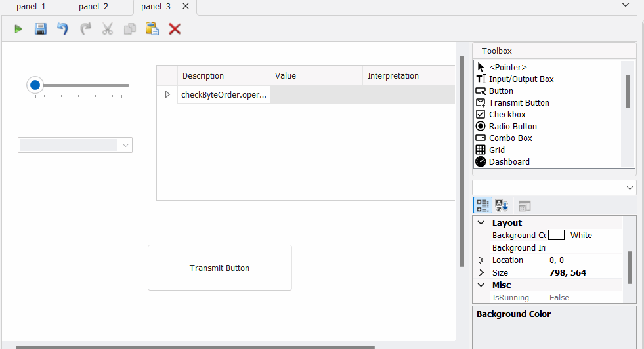Paste from clipboard icon
Image resolution: width=644 pixels, height=349 pixels.
(152, 29)
